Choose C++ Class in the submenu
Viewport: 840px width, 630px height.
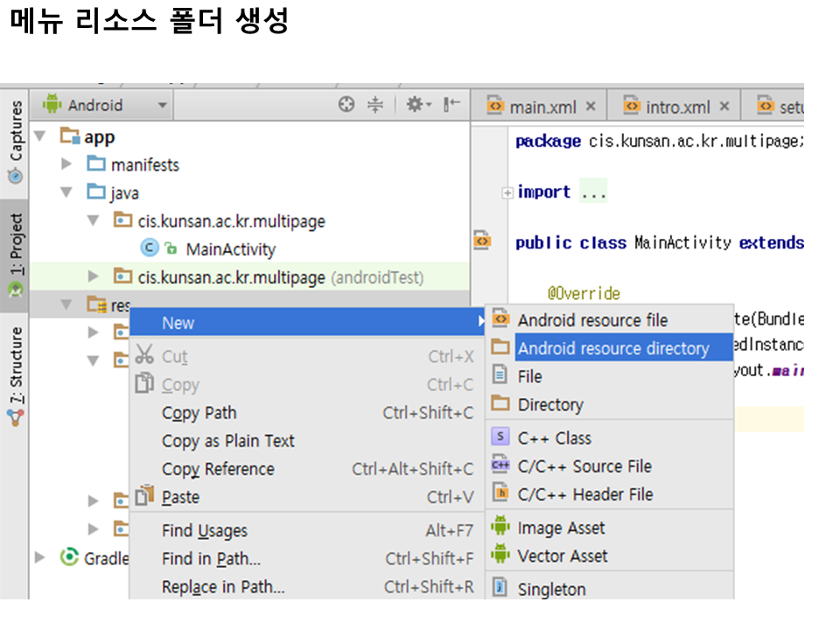coord(554,438)
